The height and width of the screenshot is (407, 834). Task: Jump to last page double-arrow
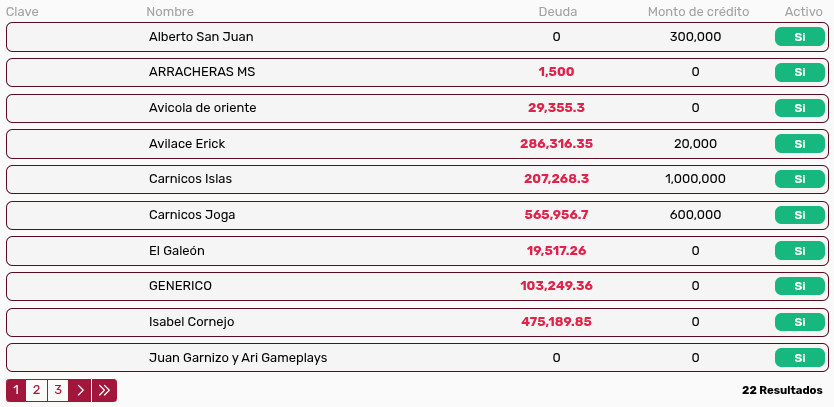[104, 390]
